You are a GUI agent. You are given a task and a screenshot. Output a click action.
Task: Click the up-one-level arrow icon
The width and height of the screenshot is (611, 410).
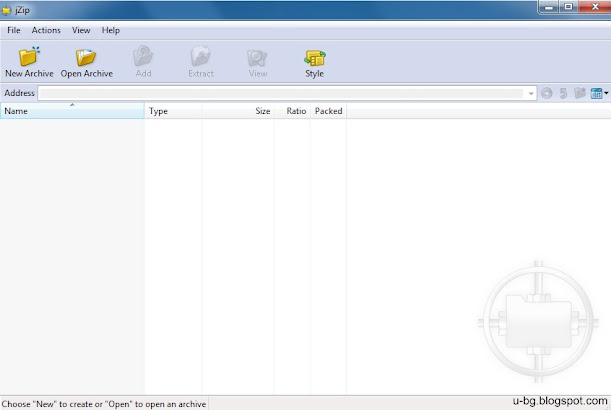pyautogui.click(x=563, y=93)
